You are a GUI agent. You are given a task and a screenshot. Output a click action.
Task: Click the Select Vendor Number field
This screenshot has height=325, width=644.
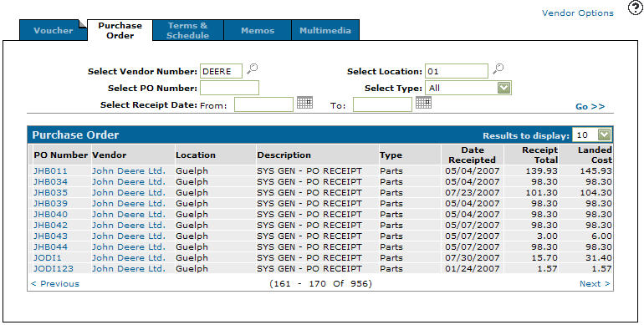[221, 71]
